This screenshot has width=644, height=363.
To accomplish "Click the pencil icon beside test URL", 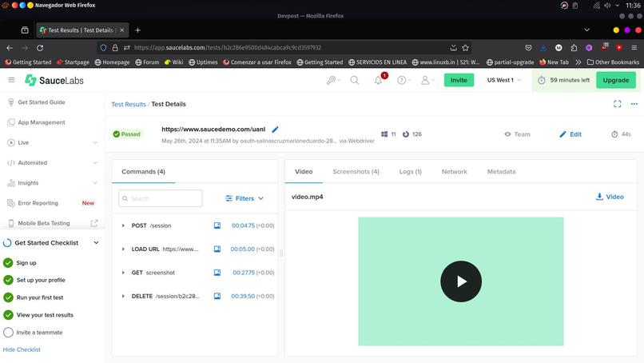I will click(x=275, y=130).
